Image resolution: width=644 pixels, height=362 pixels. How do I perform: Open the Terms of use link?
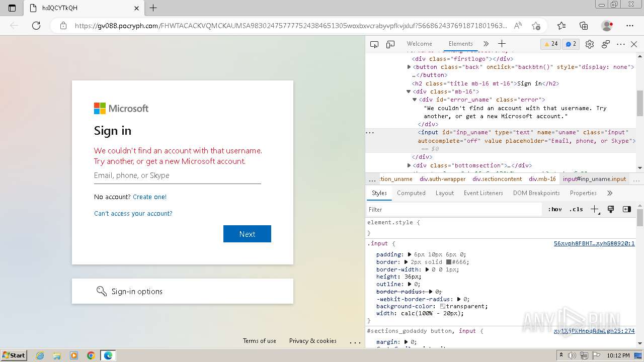point(260,341)
